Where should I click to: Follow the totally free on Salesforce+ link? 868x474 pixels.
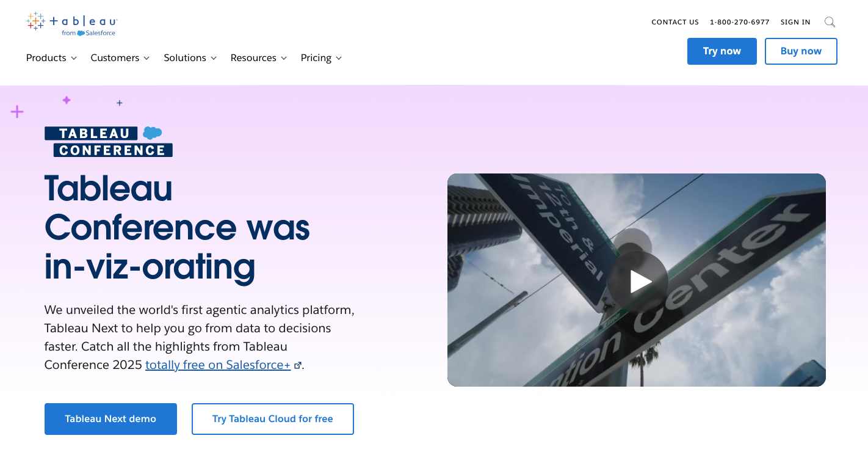point(218,365)
